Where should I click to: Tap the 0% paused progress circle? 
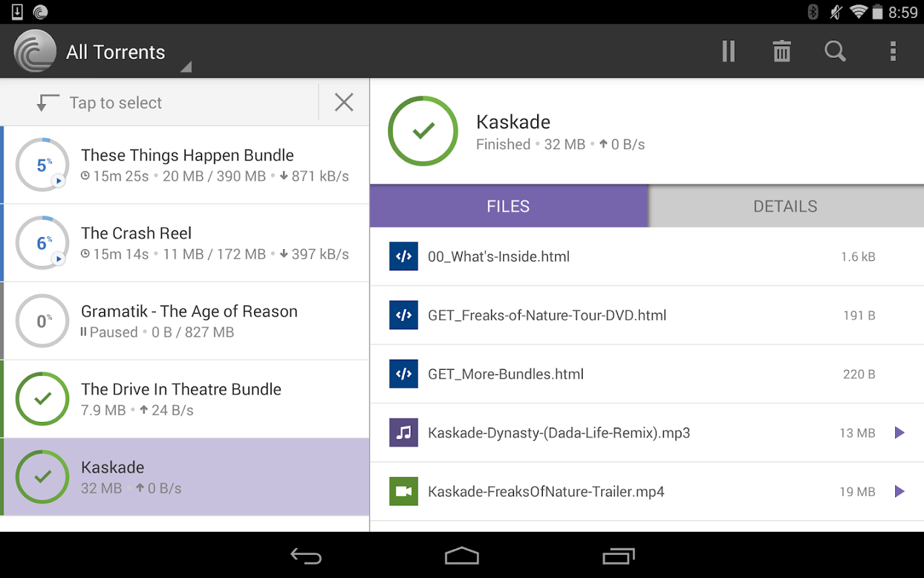(42, 321)
